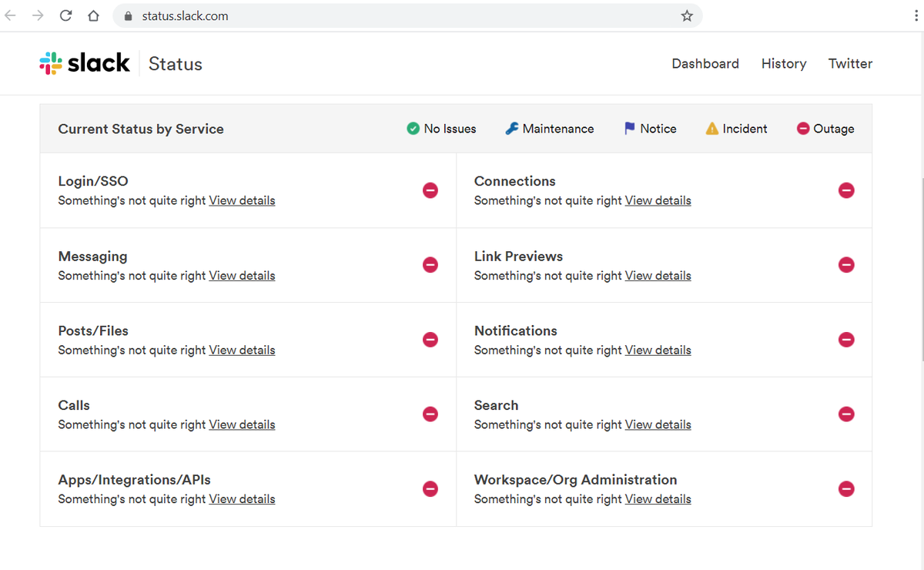Click the Status header title
The image size is (924, 570).
pos(176,64)
